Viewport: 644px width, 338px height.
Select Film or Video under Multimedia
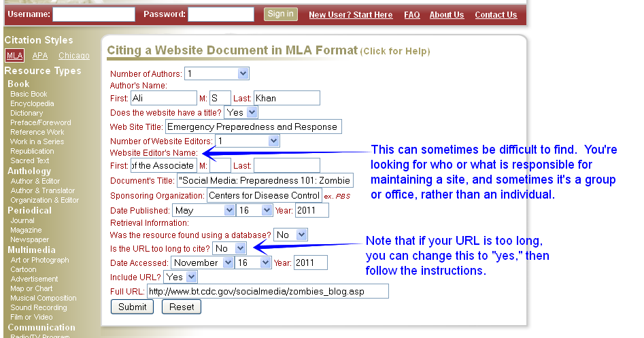32,317
